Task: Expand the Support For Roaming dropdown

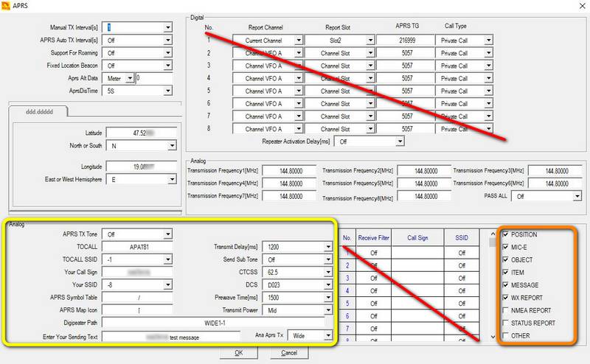Action: pos(168,53)
